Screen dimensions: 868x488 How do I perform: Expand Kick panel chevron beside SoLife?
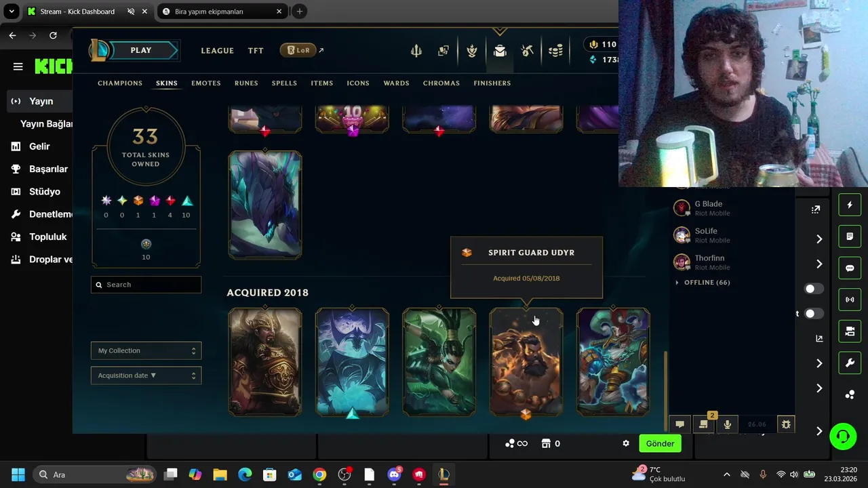point(819,239)
